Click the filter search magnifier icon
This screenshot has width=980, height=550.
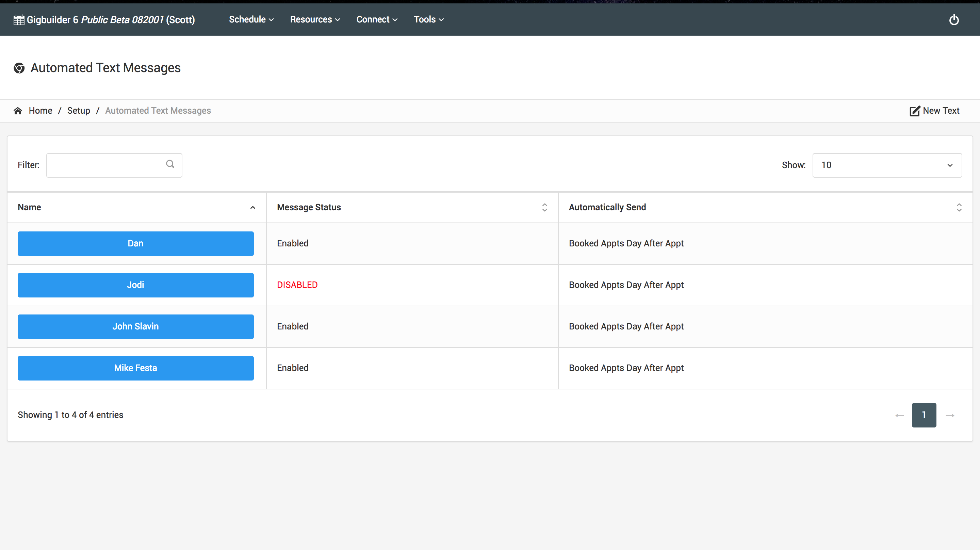[x=170, y=164]
